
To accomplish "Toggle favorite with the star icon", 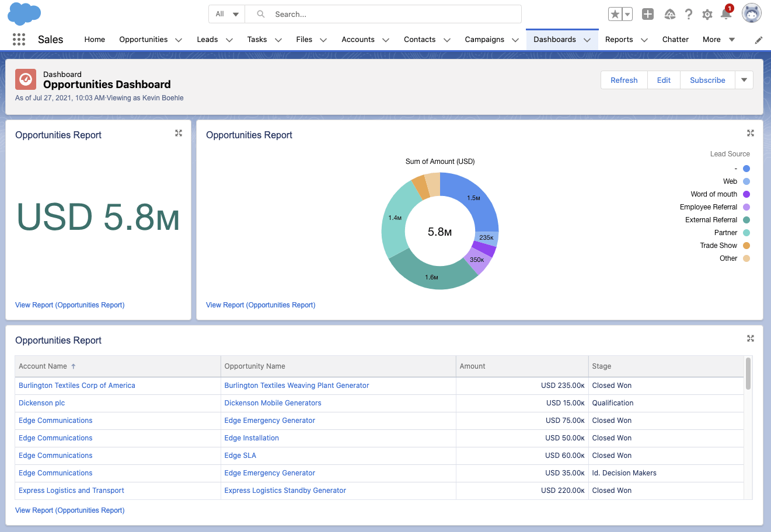I will [616, 13].
